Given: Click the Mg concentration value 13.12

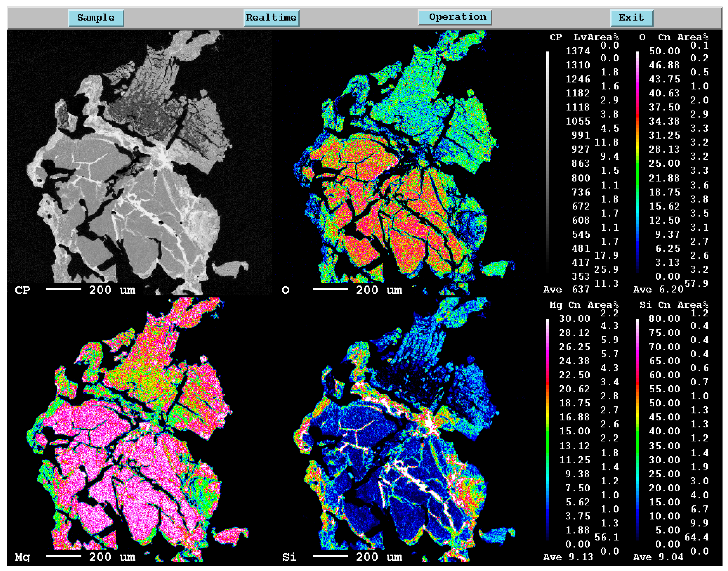Looking at the screenshot, I should 575,446.
